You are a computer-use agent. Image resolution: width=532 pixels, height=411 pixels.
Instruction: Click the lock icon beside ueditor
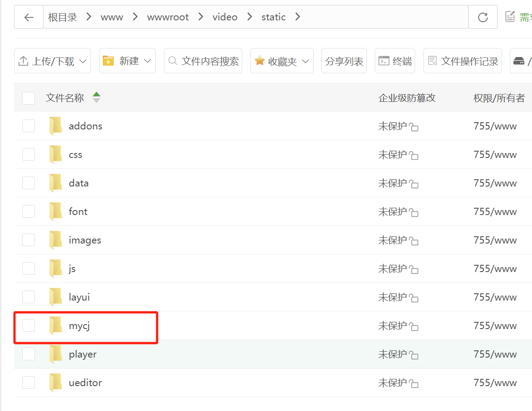click(414, 384)
